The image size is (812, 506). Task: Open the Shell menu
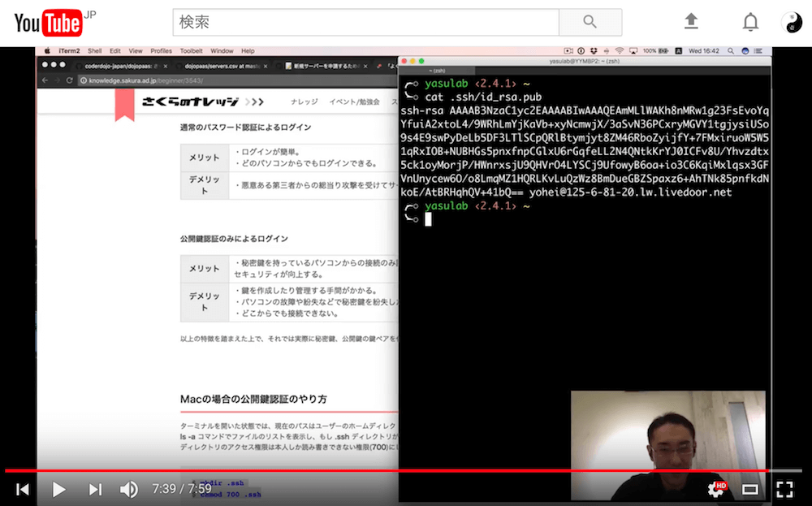[x=95, y=50]
